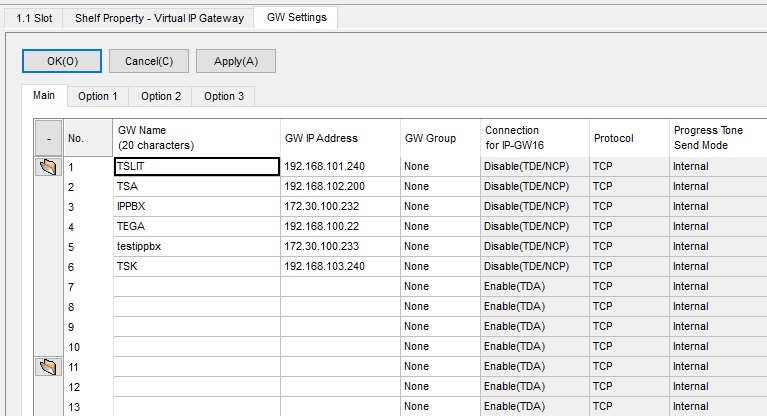Select the TSA gateway name cell

tap(197, 186)
